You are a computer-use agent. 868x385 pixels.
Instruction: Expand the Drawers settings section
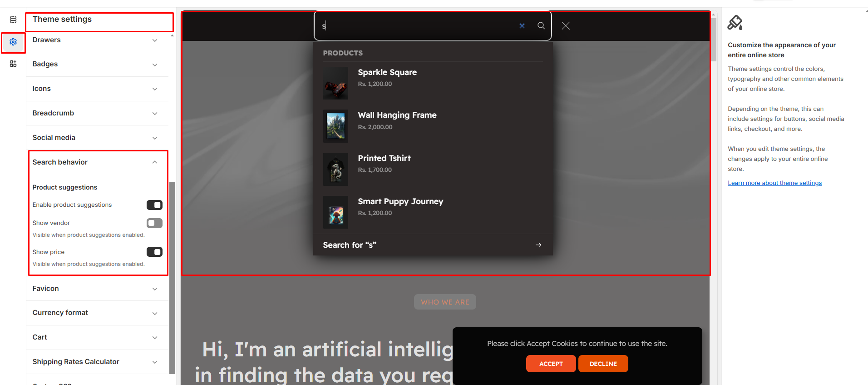tap(155, 40)
